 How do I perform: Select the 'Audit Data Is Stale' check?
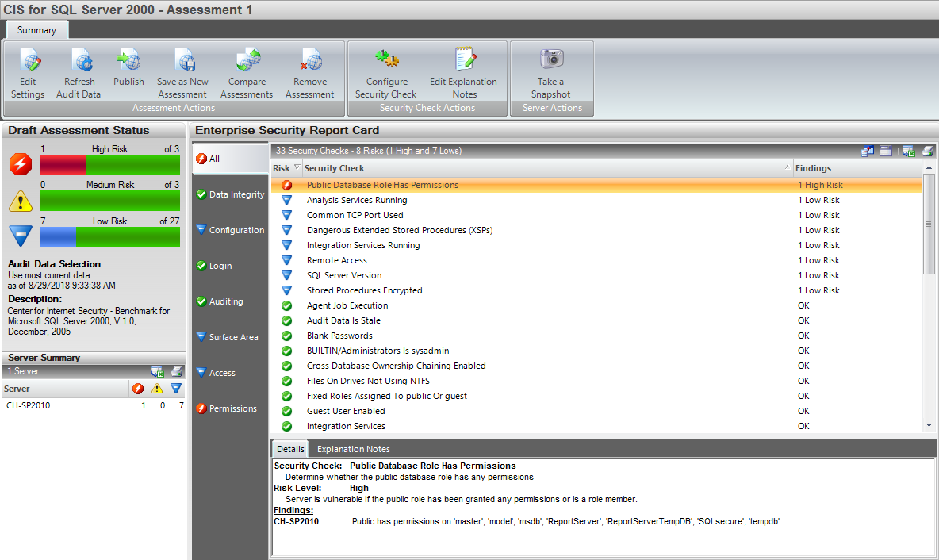(596, 320)
